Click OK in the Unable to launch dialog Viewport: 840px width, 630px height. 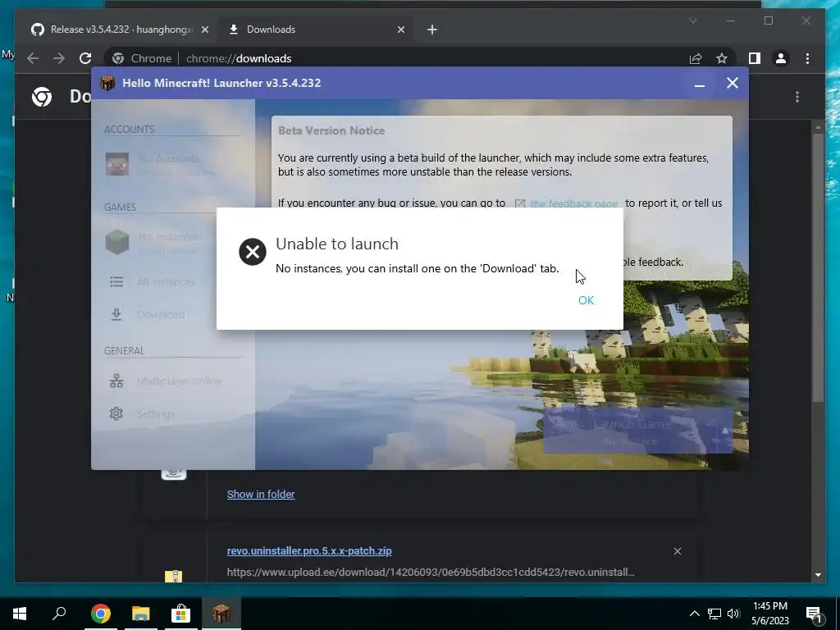586,300
